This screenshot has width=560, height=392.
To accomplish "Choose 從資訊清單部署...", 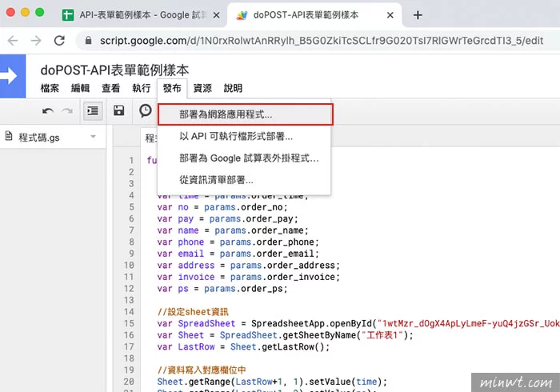I will [x=244, y=180].
